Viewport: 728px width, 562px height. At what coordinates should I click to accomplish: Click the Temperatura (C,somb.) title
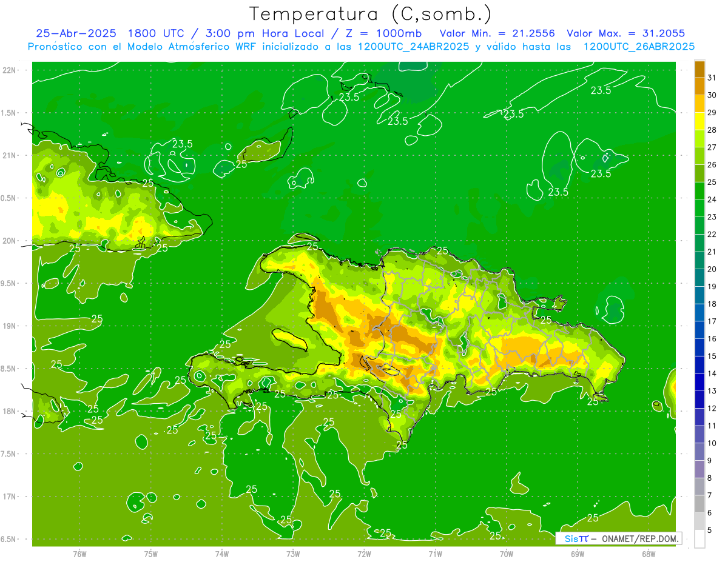click(371, 15)
